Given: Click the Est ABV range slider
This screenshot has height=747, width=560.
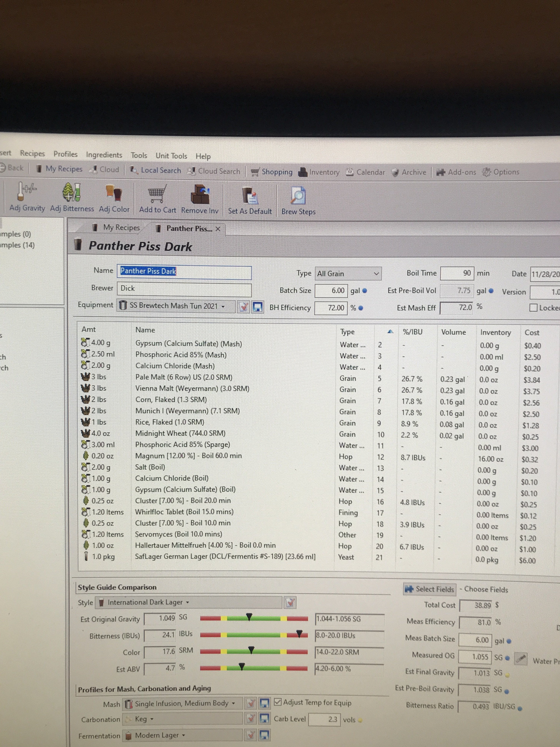Looking at the screenshot, I should (x=254, y=668).
